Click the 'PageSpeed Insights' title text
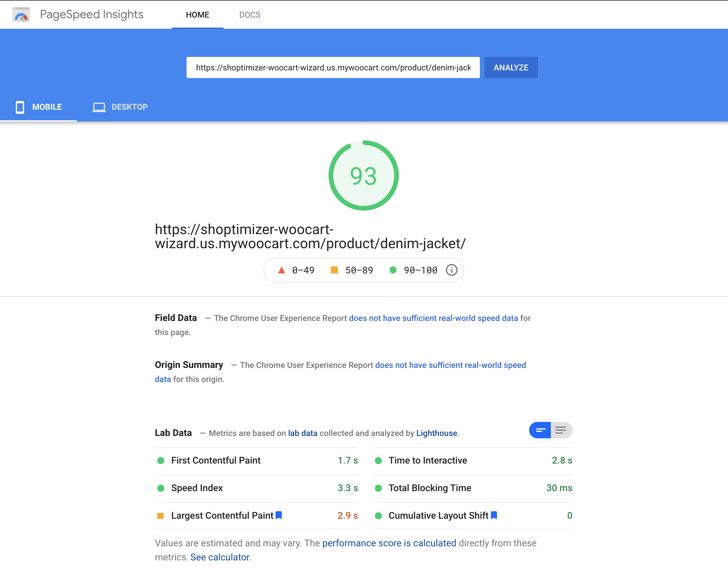Screen dimensions: 728x568 click(x=92, y=14)
